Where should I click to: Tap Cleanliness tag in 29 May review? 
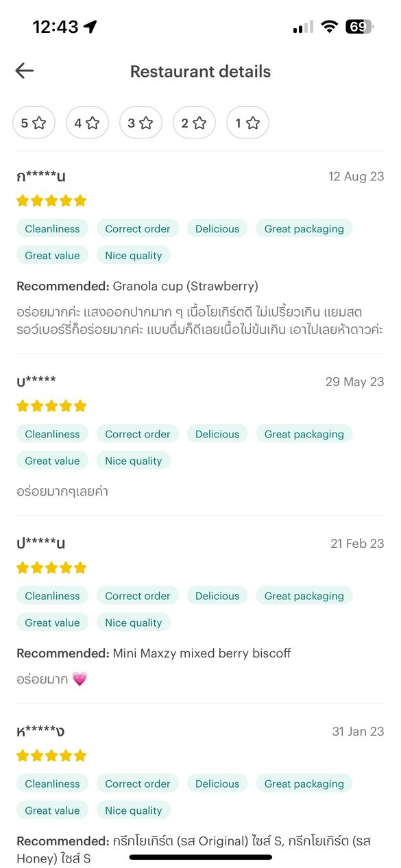(x=52, y=434)
